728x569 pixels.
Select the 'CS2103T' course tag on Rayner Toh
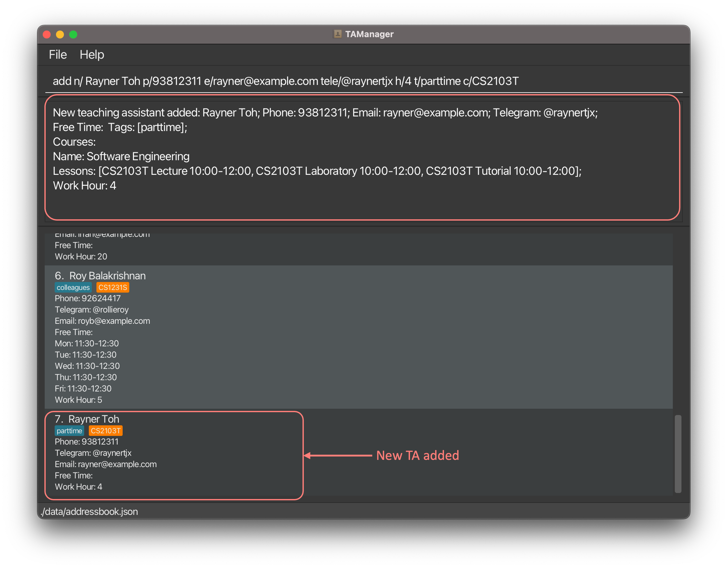tap(106, 431)
